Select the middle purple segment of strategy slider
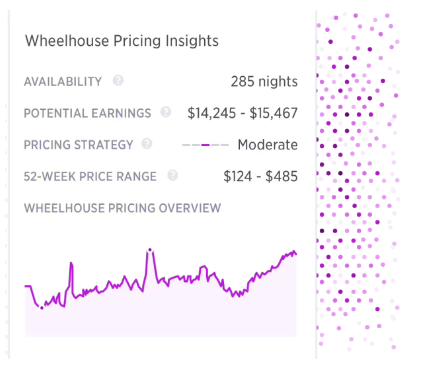This screenshot has width=436, height=369. coord(206,145)
